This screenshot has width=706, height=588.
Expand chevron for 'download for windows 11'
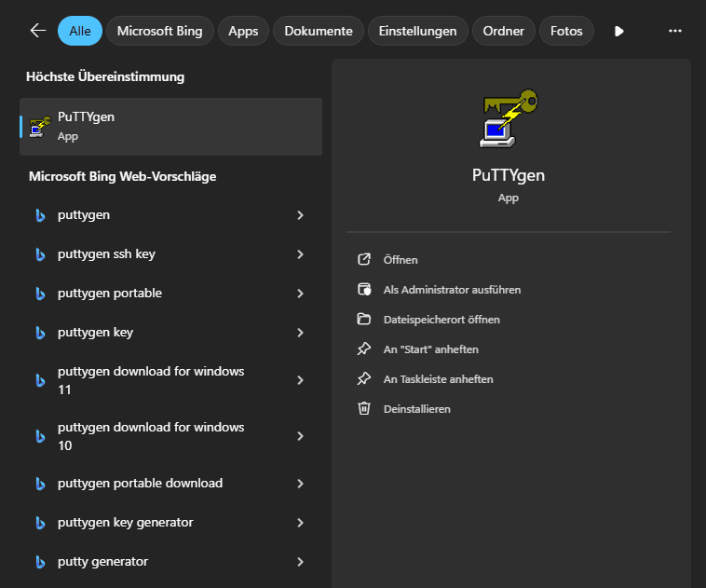click(300, 380)
